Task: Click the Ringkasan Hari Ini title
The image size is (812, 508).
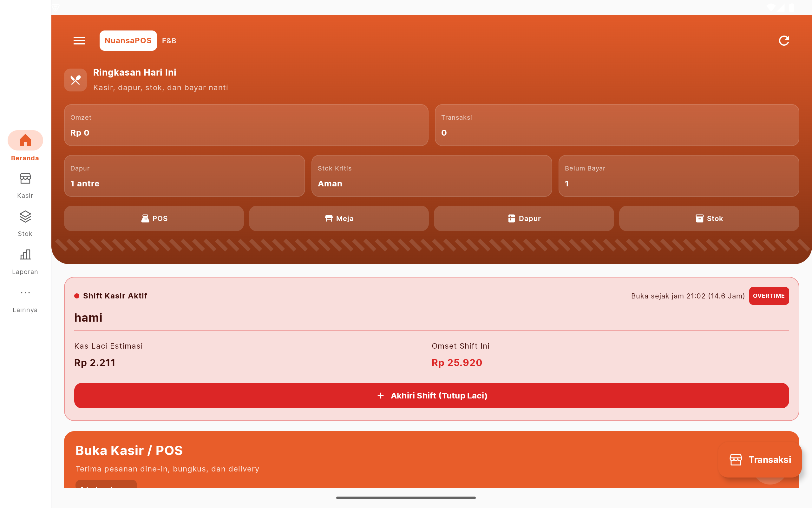Action: [134, 72]
